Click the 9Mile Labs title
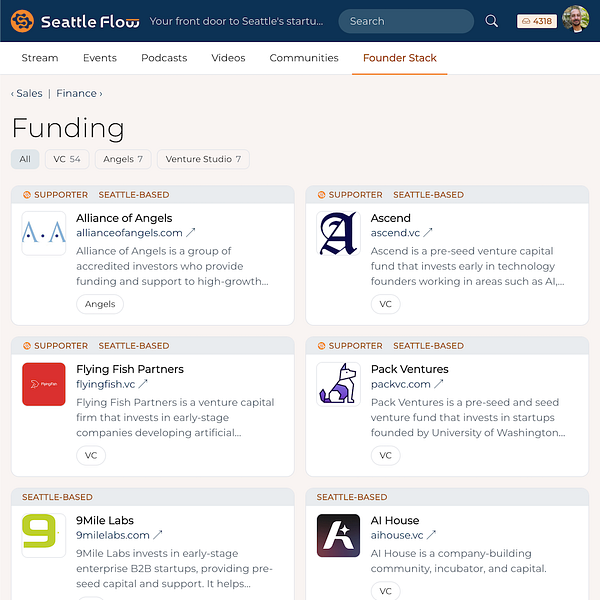Viewport: 600px width, 600px height. (x=105, y=520)
